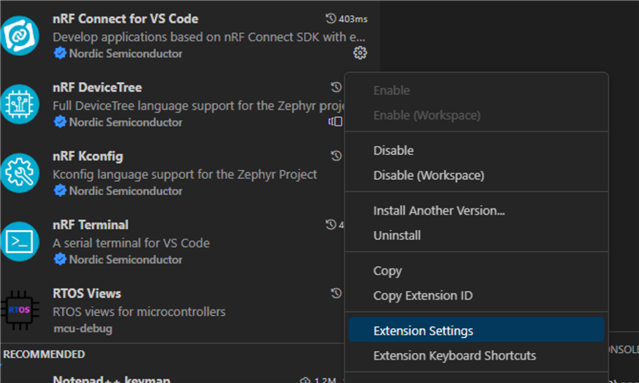This screenshot has height=383, width=639.
Task: Select Uninstall in the context menu
Action: [x=476, y=236]
